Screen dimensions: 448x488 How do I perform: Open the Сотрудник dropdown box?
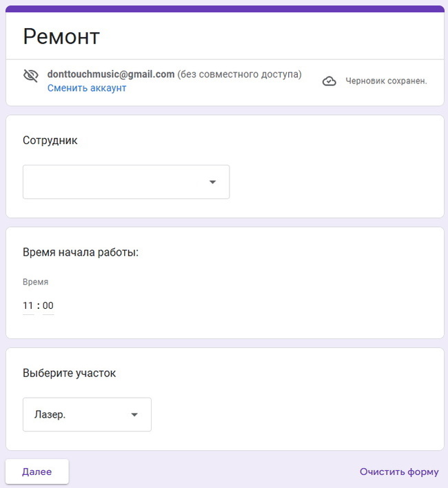click(x=126, y=182)
